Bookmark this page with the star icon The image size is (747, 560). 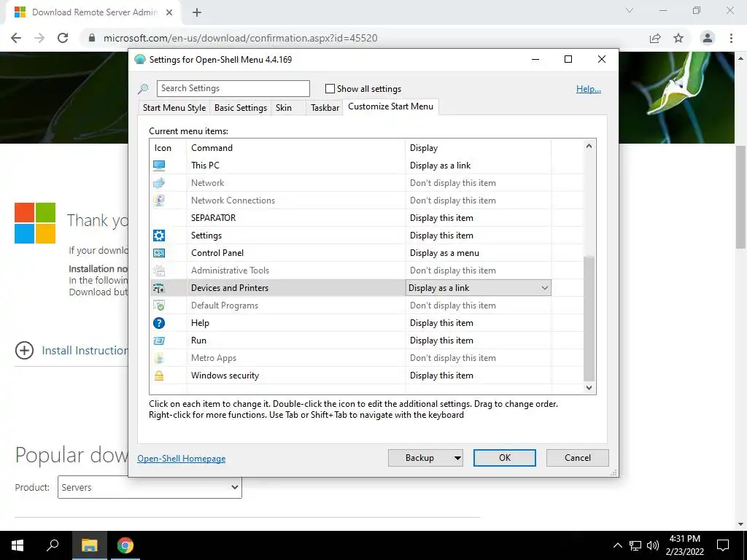(x=678, y=38)
